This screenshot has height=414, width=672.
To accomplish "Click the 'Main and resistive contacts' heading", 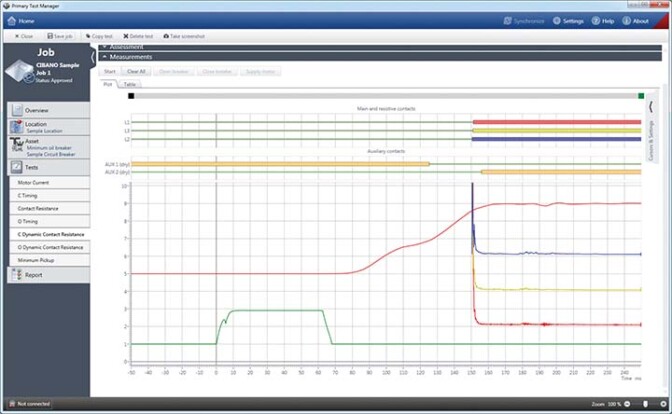I will pos(386,109).
